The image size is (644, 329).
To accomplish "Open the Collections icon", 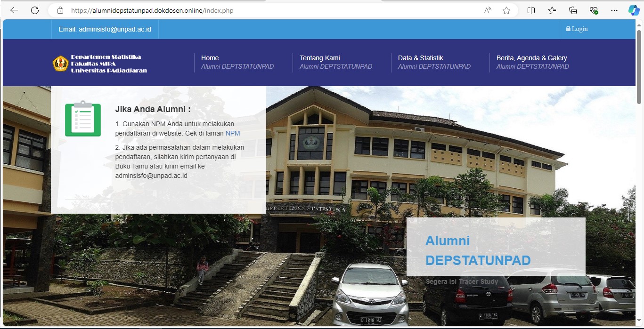I will click(573, 10).
